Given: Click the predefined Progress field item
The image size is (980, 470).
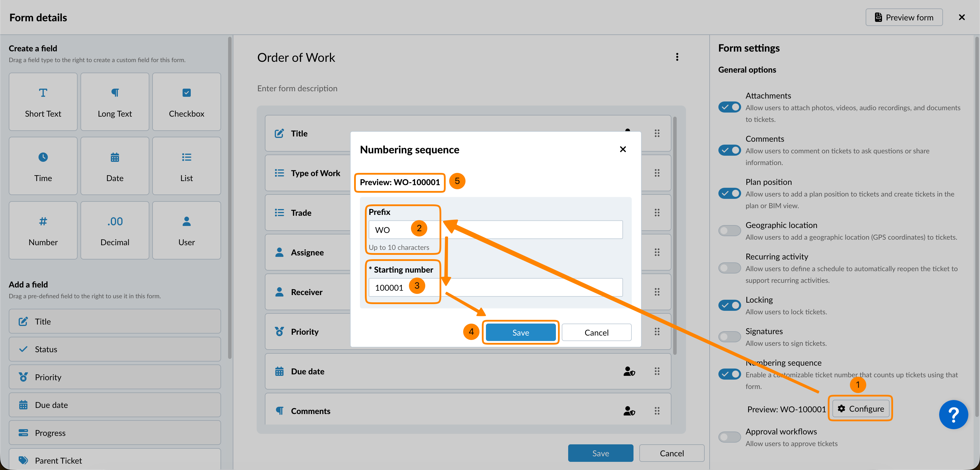Looking at the screenshot, I should coord(115,433).
